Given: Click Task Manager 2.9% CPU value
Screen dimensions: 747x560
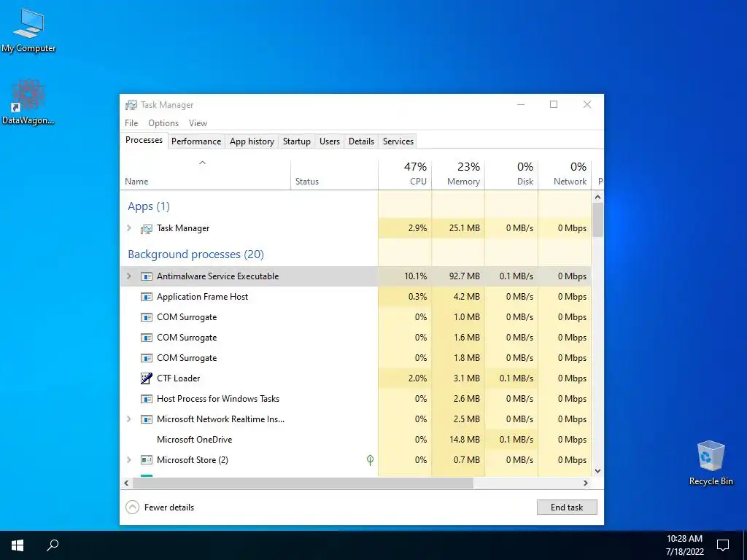Looking at the screenshot, I should click(417, 228).
